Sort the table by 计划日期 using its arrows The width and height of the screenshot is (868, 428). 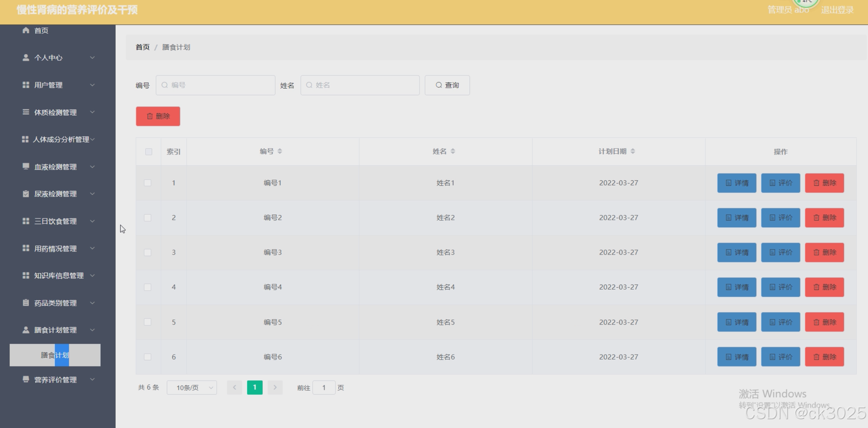pos(632,151)
